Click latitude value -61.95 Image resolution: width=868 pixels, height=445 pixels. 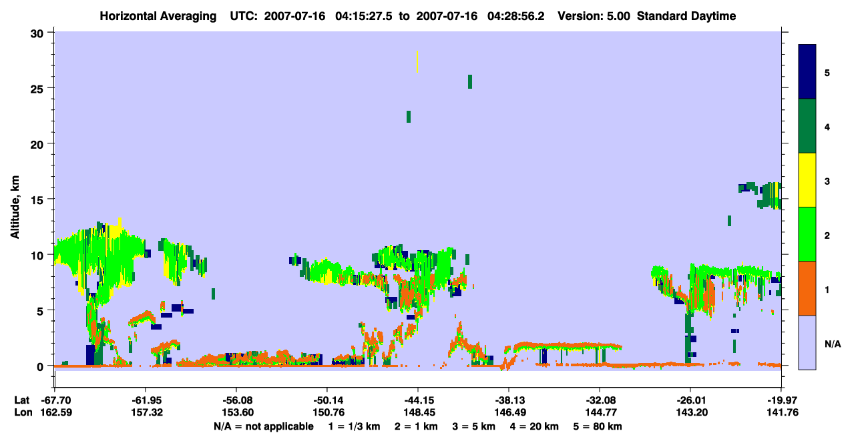point(146,400)
